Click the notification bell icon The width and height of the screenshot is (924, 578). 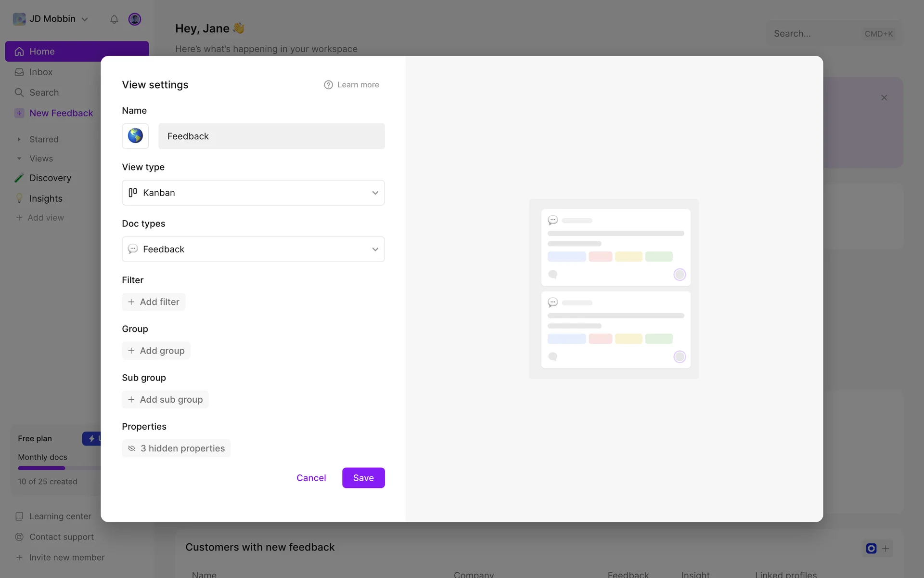(x=114, y=19)
